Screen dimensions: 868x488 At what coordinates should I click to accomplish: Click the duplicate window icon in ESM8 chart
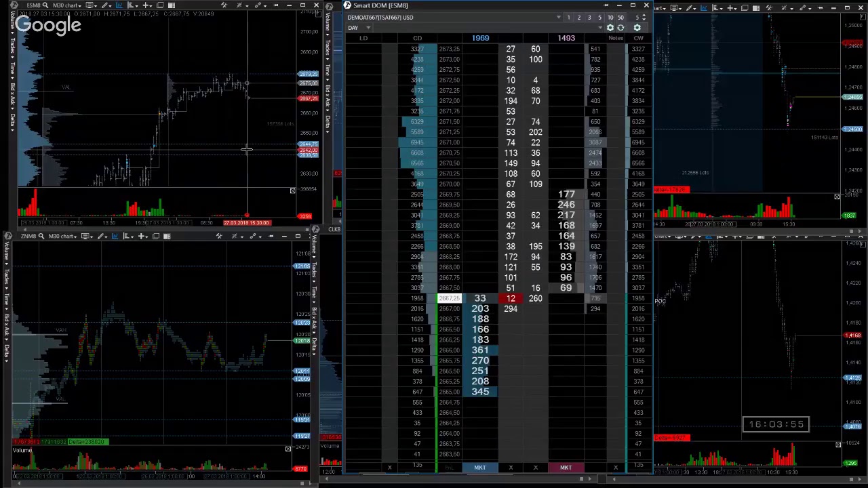pyautogui.click(x=159, y=5)
